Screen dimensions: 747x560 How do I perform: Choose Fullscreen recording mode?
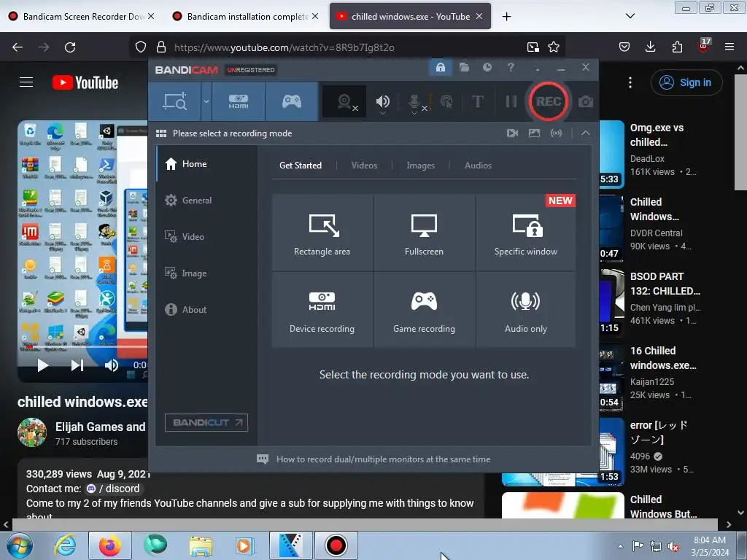(x=424, y=233)
